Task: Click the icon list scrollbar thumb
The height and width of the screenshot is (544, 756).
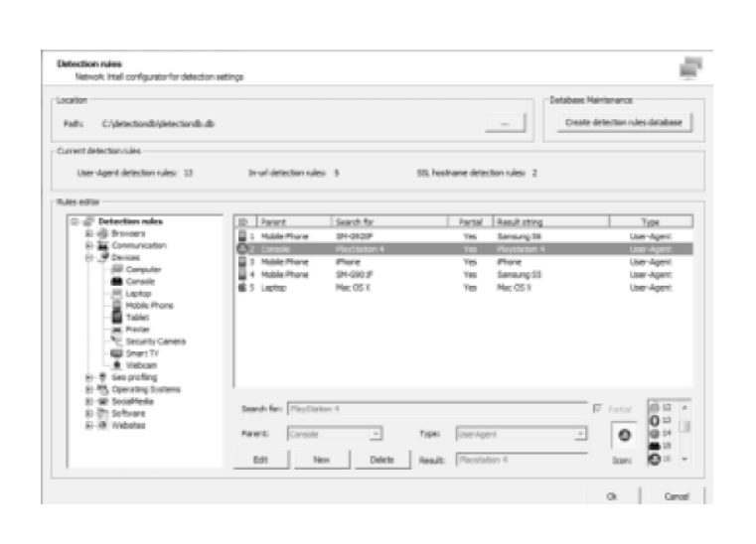Action: pyautogui.click(x=684, y=427)
